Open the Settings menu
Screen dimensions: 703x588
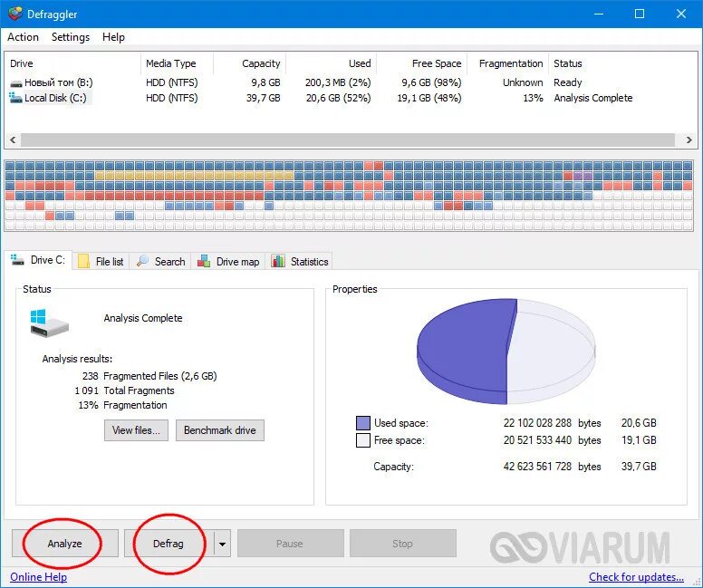pos(71,37)
